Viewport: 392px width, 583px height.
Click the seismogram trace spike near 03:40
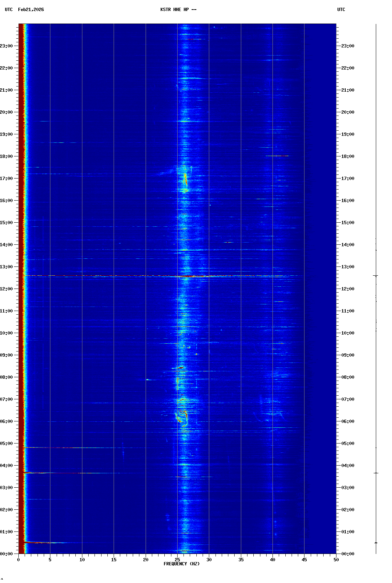(x=376, y=473)
